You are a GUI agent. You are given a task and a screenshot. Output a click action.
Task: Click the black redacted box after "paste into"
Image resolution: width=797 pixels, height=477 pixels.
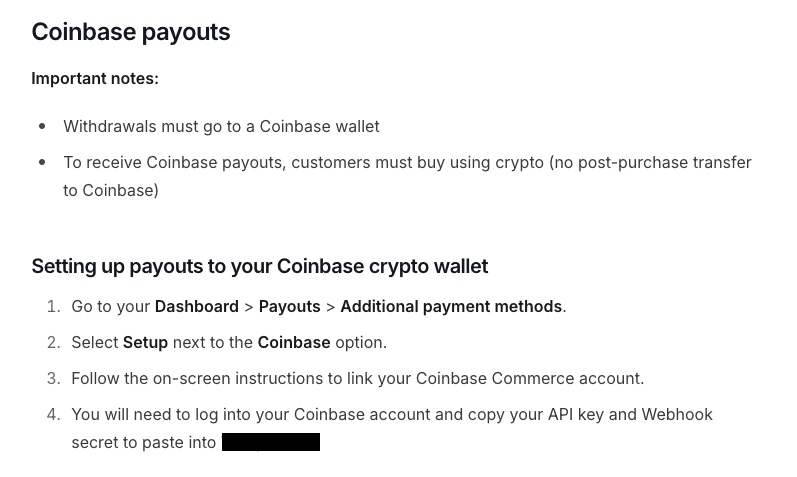pos(271,442)
